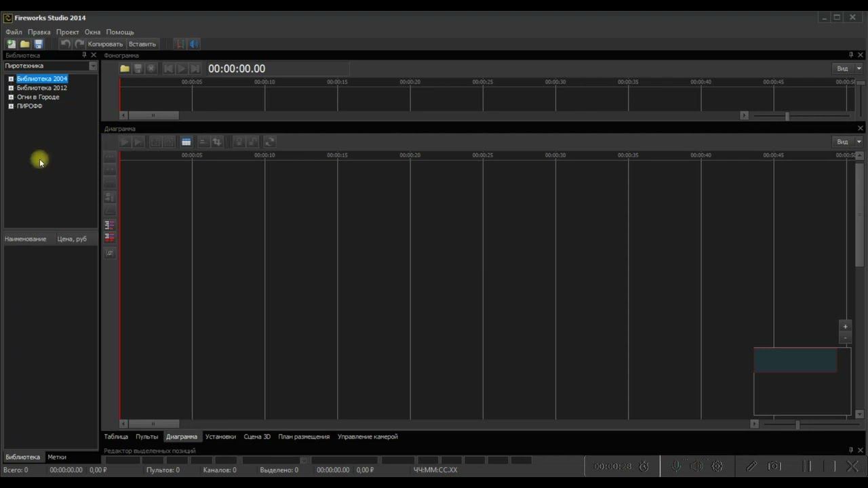This screenshot has height=488, width=868.
Task: Remove soundtrack with Фонограмма X icon
Action: coord(151,68)
